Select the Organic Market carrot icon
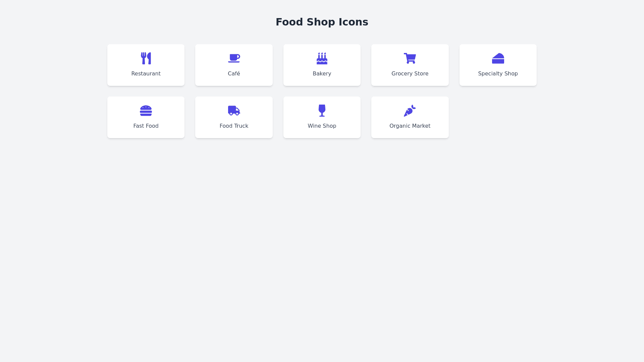The height and width of the screenshot is (362, 644). tap(410, 111)
